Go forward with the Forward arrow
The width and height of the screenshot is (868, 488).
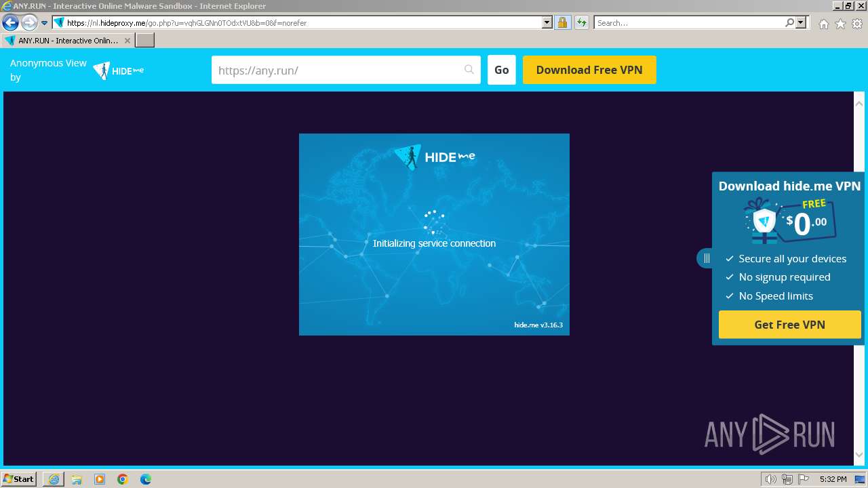point(28,22)
